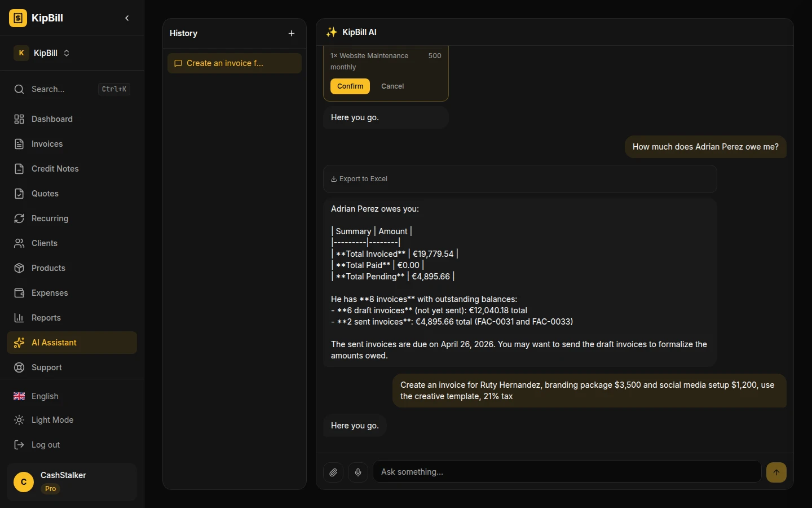Open the Dashboard page
812x508 pixels.
[x=52, y=119]
